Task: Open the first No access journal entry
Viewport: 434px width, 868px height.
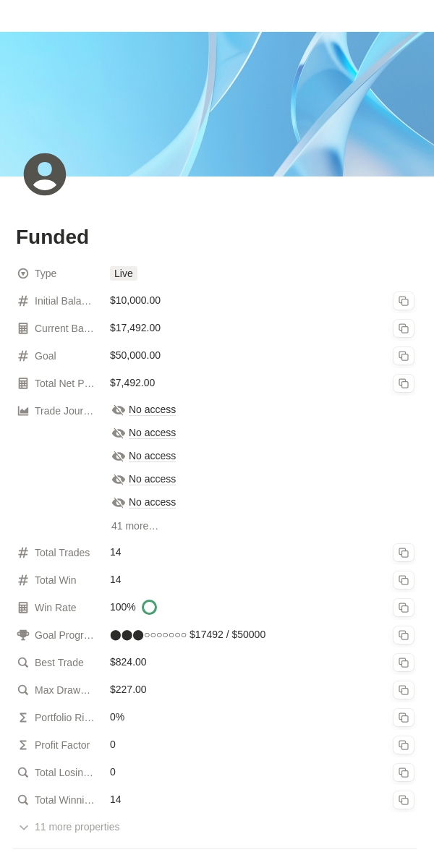Action: 144,410
